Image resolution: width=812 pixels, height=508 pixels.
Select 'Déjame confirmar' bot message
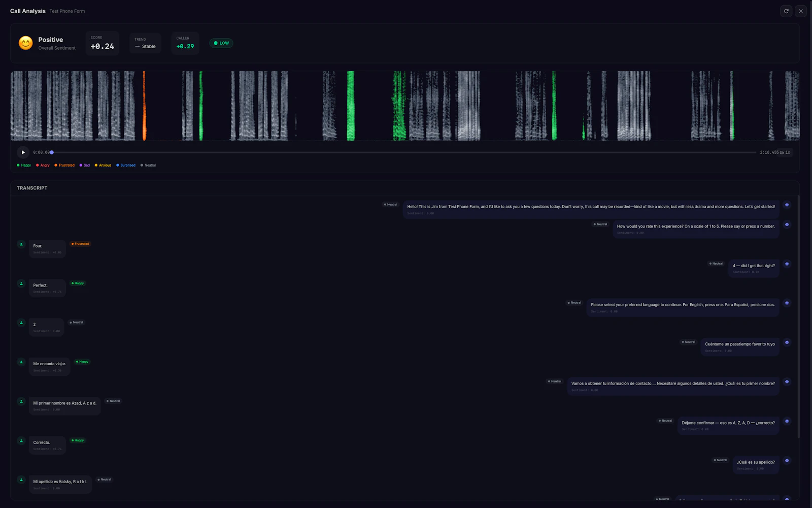(728, 426)
